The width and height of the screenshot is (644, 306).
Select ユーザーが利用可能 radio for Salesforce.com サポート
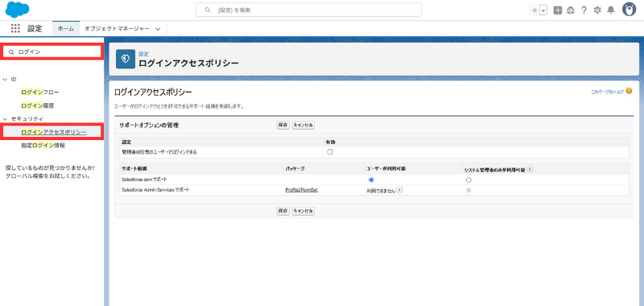tap(371, 180)
